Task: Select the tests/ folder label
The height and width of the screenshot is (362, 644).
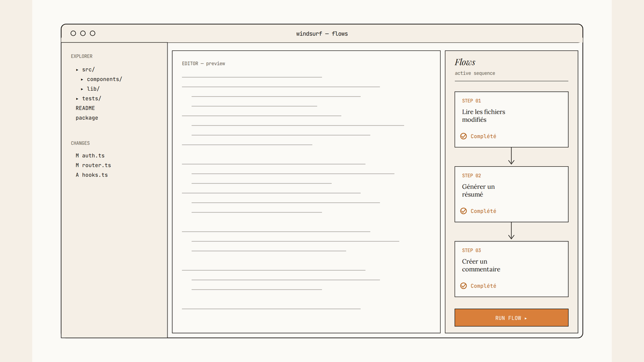Action: click(x=92, y=99)
